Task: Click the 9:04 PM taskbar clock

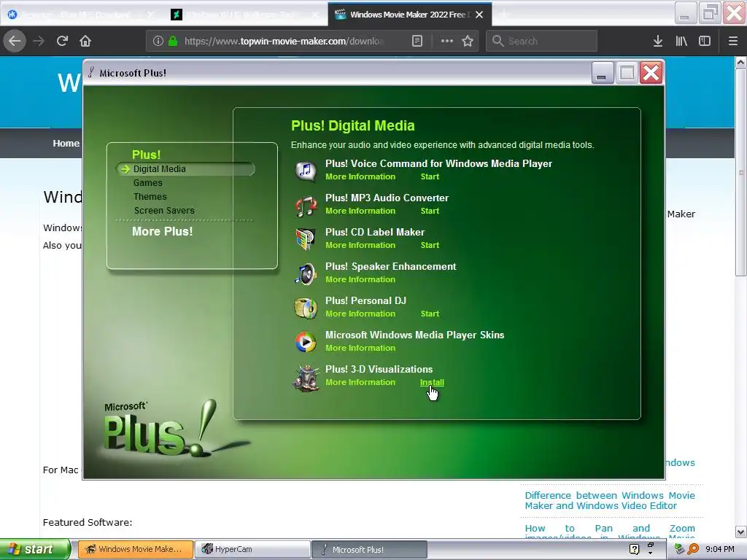Action: pos(720,549)
